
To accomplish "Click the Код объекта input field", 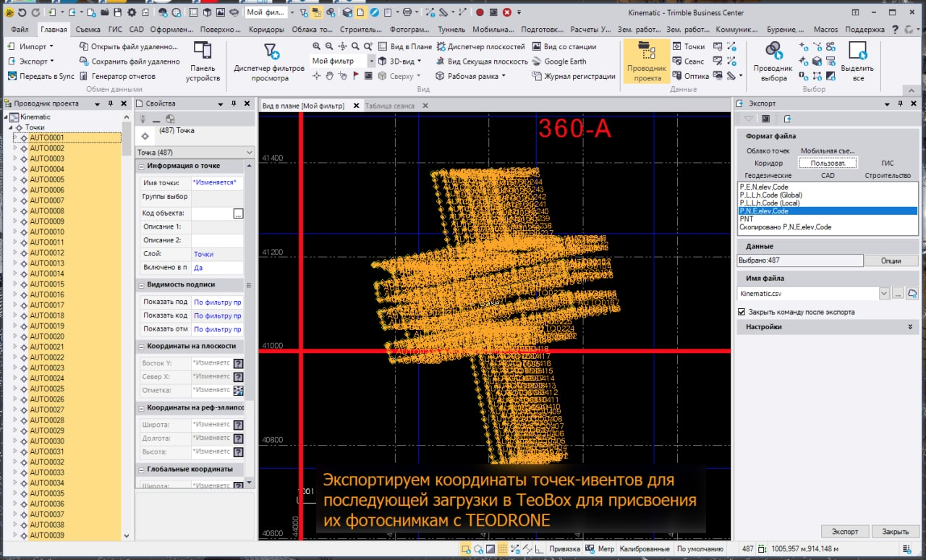I will click(x=211, y=213).
